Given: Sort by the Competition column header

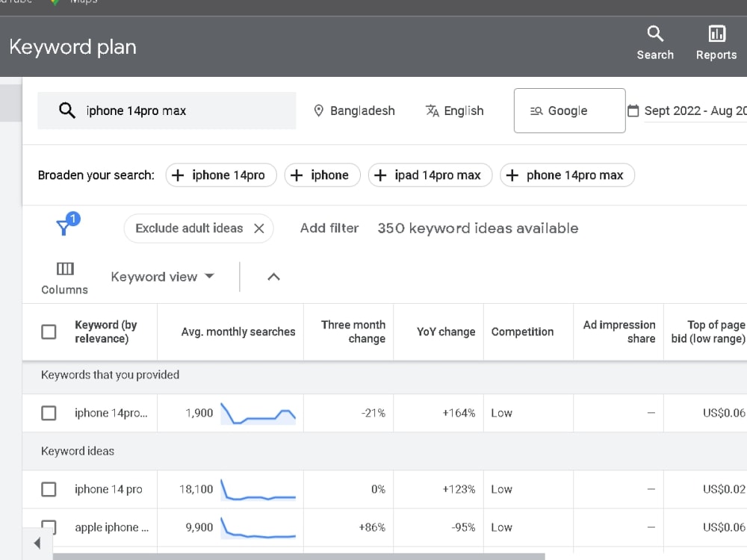Looking at the screenshot, I should coord(523,332).
